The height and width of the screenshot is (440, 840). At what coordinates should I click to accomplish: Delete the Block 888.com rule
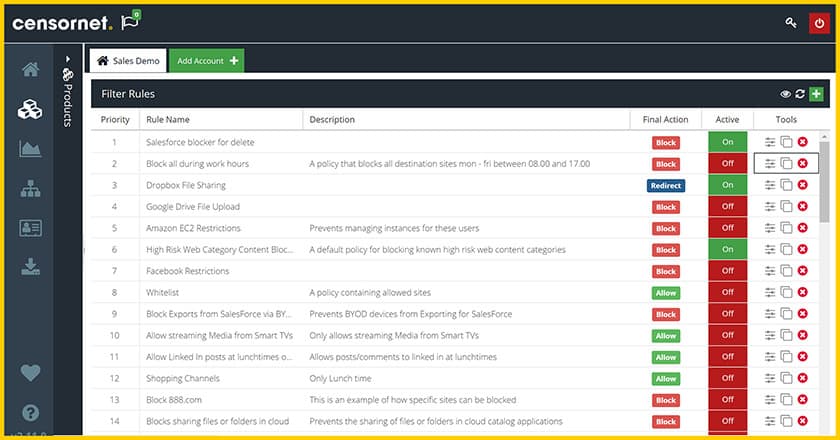pyautogui.click(x=802, y=399)
